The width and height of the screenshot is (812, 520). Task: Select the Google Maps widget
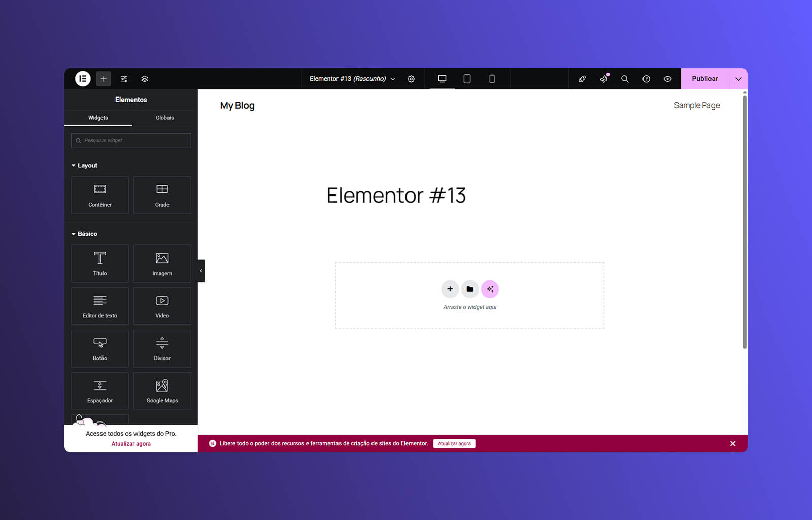tap(162, 391)
